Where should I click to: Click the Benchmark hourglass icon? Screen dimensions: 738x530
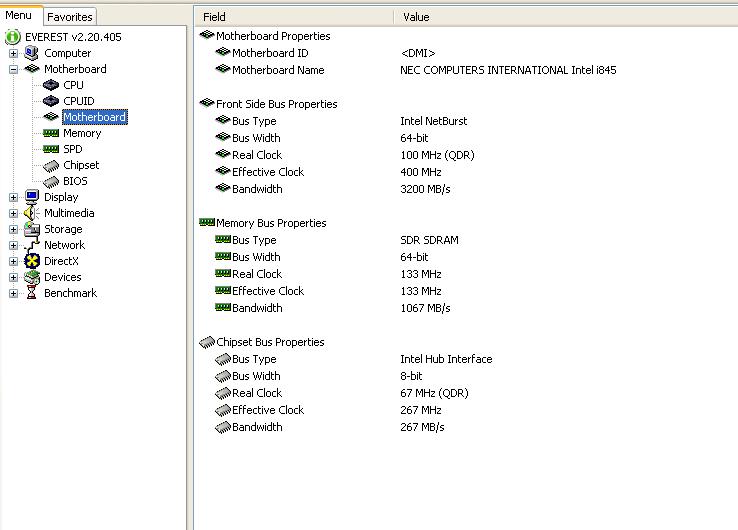(x=32, y=293)
